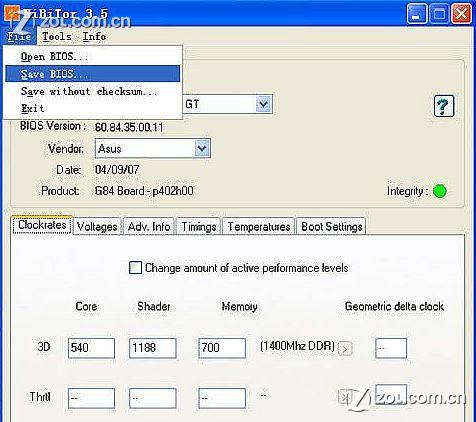This screenshot has width=476, height=422.
Task: Click the Thrtl Shader field
Action: click(153, 398)
